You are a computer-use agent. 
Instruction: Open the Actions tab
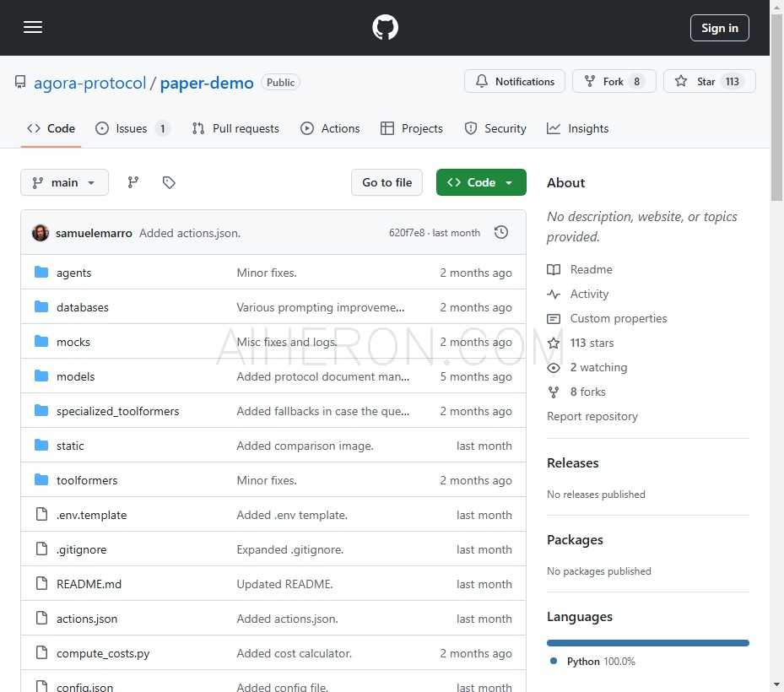(x=330, y=128)
